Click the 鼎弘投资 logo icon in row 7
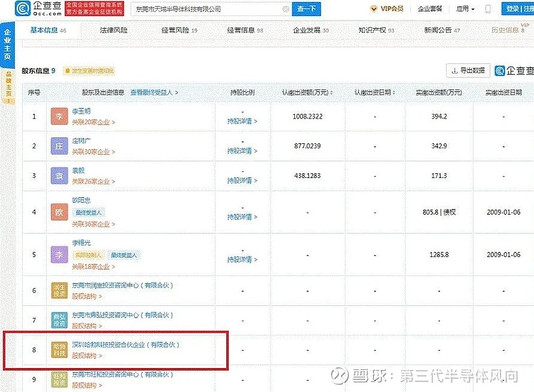534x392 pixels. [59, 320]
